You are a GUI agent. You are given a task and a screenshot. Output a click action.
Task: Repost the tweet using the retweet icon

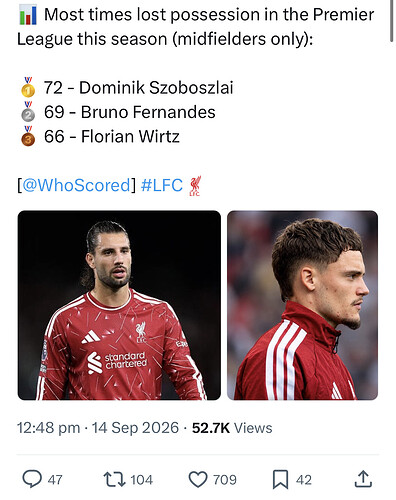pyautogui.click(x=114, y=479)
